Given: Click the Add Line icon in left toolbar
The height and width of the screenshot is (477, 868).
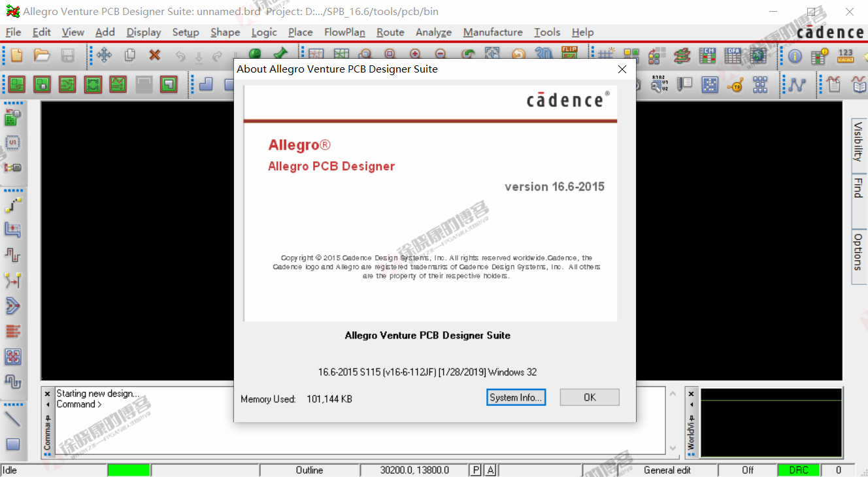Looking at the screenshot, I should pyautogui.click(x=13, y=418).
